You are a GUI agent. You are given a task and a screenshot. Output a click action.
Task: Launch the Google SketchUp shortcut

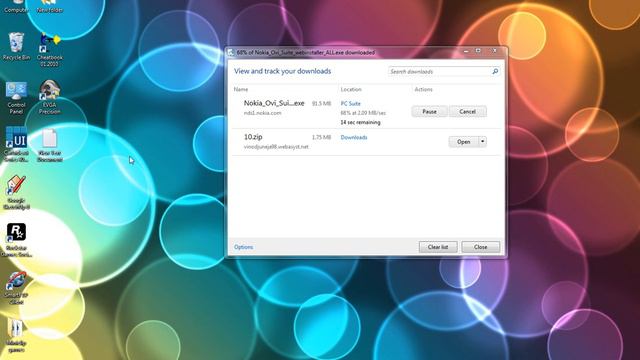(x=16, y=192)
